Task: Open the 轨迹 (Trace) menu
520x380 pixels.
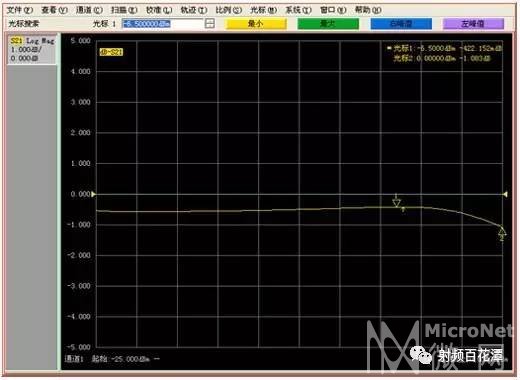Action: (x=194, y=10)
